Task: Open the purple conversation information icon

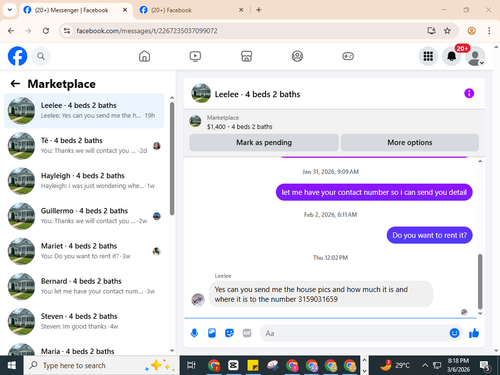Action: (x=469, y=93)
